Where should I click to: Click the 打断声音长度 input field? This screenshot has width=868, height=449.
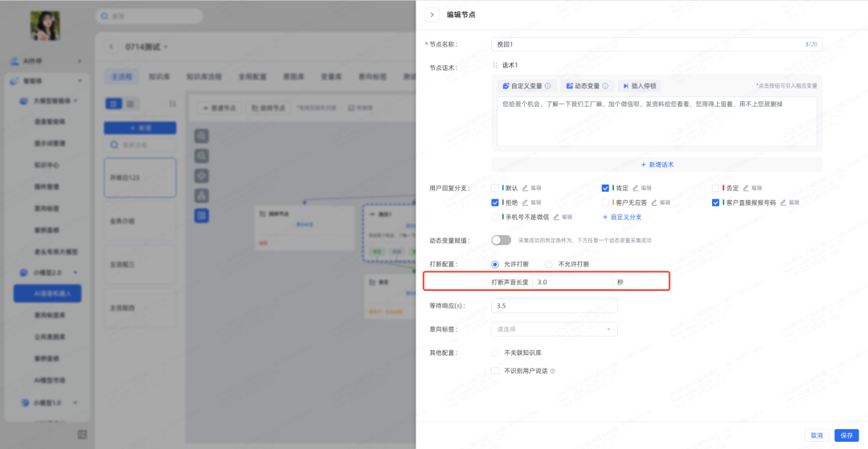[x=572, y=283]
